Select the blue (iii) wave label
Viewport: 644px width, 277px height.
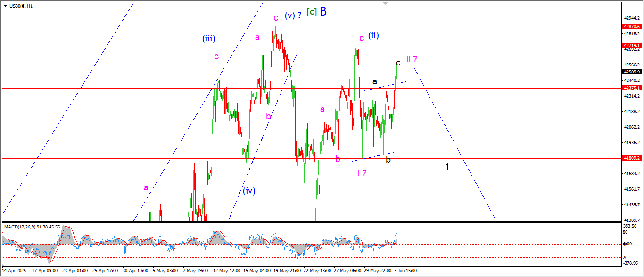click(x=210, y=38)
